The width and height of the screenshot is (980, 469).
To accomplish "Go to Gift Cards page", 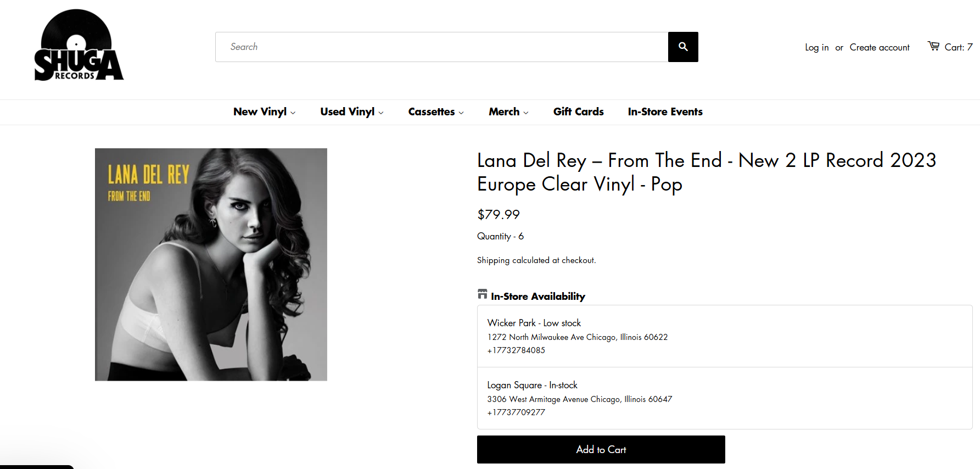I will click(x=578, y=112).
